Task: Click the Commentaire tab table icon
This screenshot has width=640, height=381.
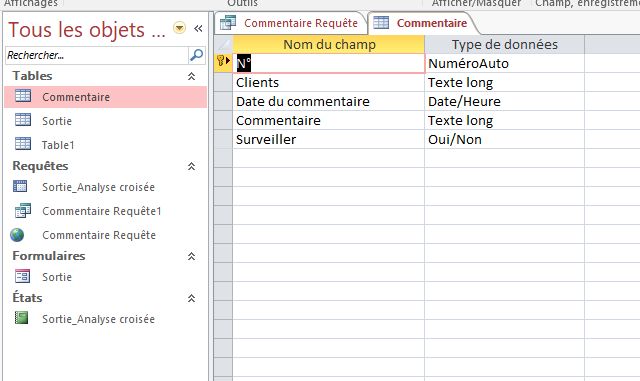Action: (381, 23)
